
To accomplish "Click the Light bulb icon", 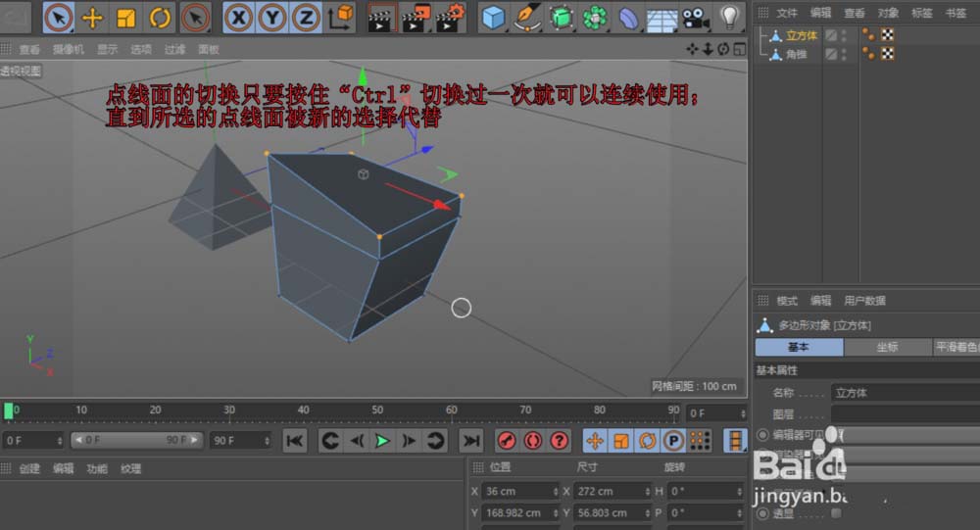I will click(x=729, y=18).
